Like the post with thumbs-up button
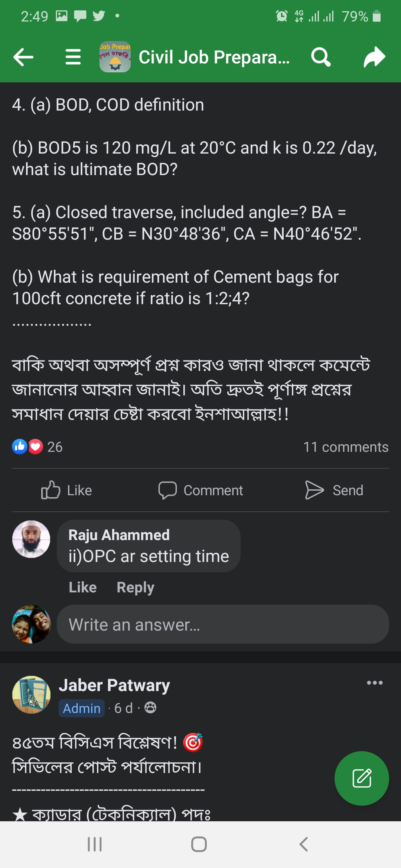This screenshot has height=868, width=401. (x=67, y=490)
